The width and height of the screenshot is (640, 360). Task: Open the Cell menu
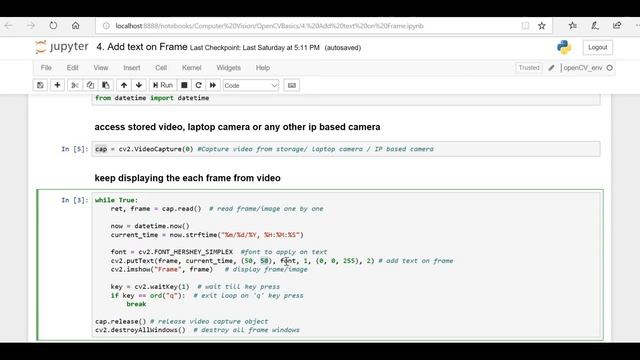coord(161,68)
